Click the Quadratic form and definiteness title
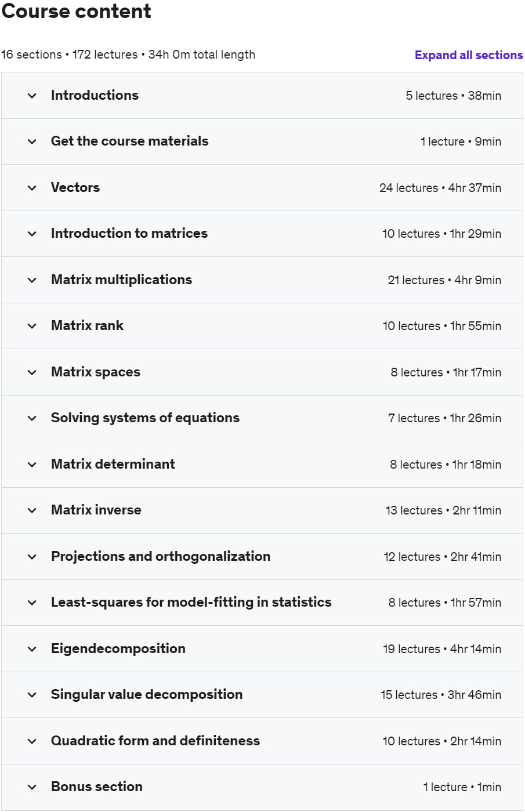 tap(155, 741)
